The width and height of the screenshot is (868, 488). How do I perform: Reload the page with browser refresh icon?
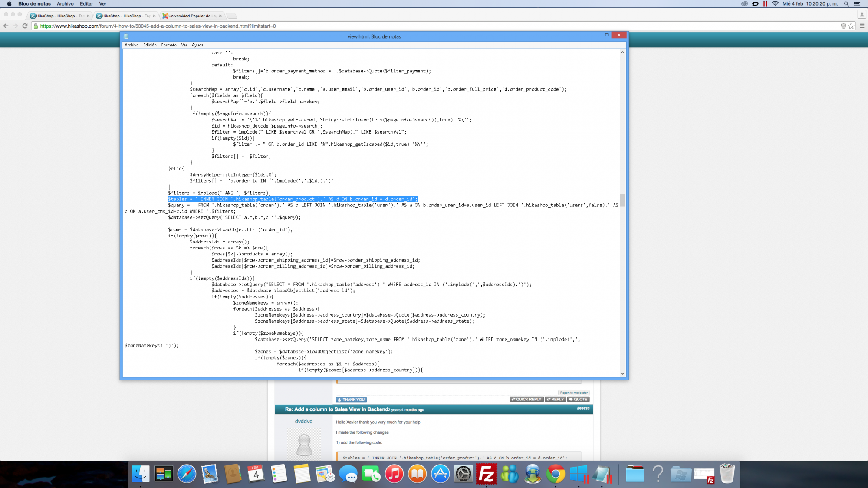click(25, 26)
